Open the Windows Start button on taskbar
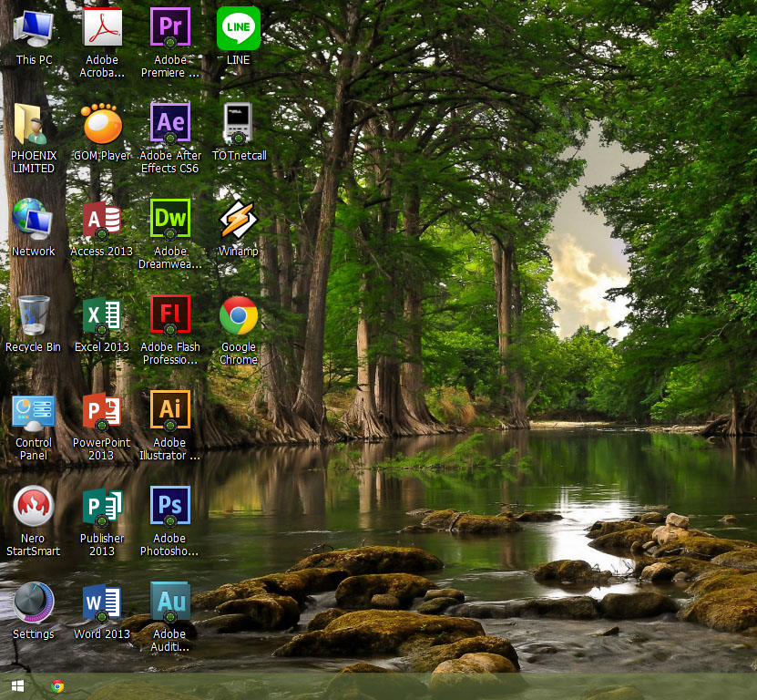The image size is (757, 700). pyautogui.click(x=17, y=686)
